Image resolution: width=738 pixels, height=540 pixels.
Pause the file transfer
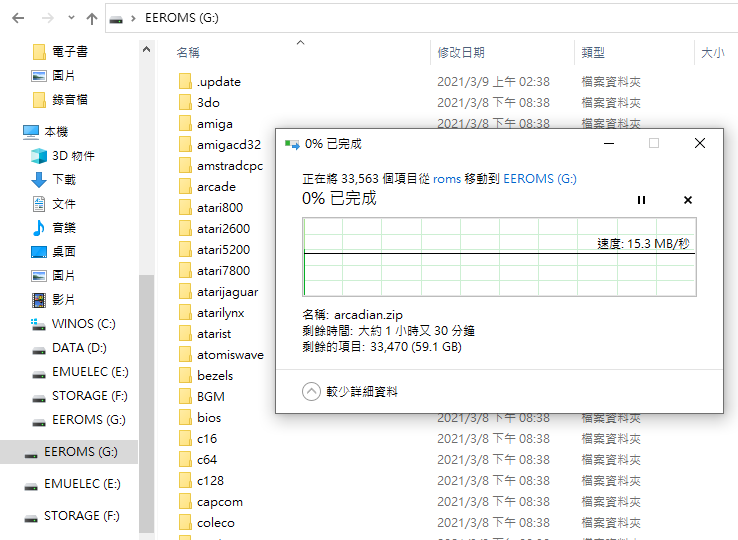[x=642, y=200]
